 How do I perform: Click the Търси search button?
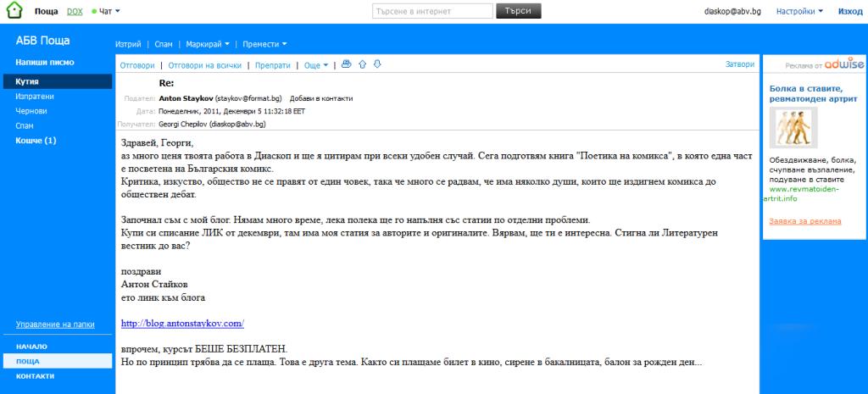[518, 11]
